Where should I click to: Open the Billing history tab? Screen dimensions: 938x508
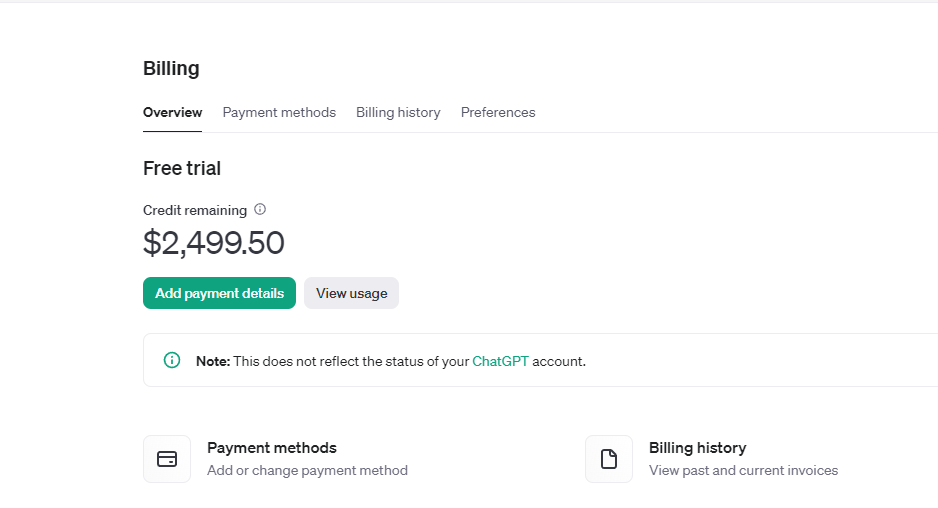tap(398, 112)
